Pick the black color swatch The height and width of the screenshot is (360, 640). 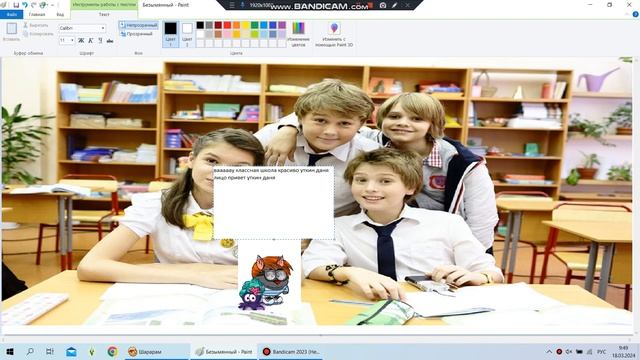click(x=200, y=25)
